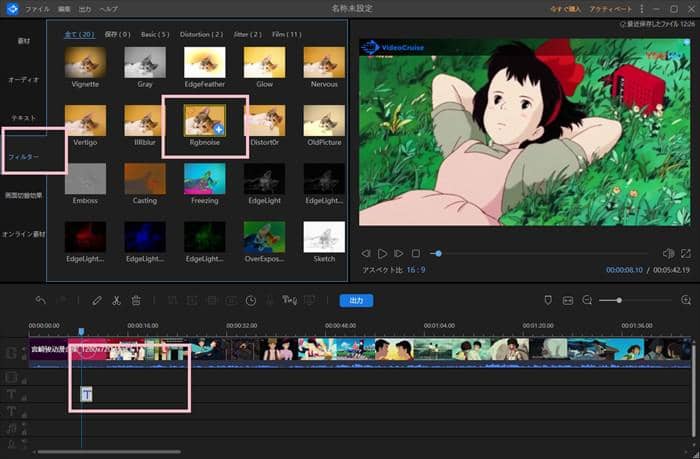The image size is (700, 459).
Task: Click the music track note icon
Action: 11,429
